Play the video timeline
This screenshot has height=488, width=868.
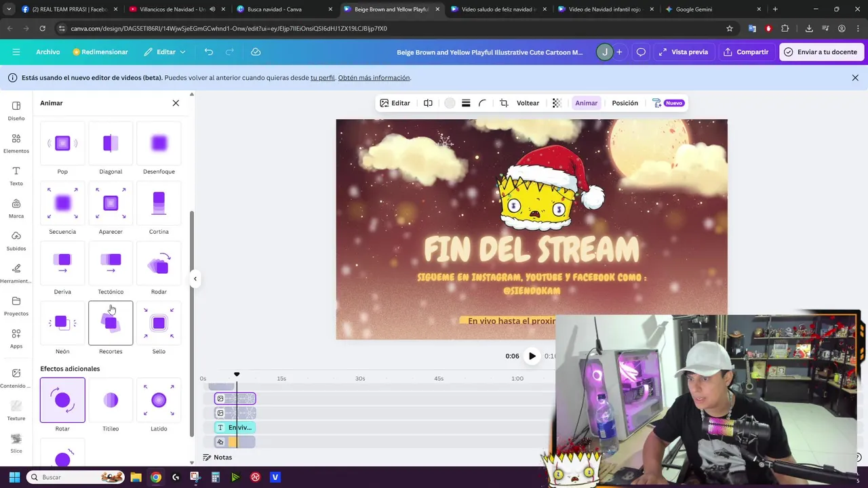532,356
